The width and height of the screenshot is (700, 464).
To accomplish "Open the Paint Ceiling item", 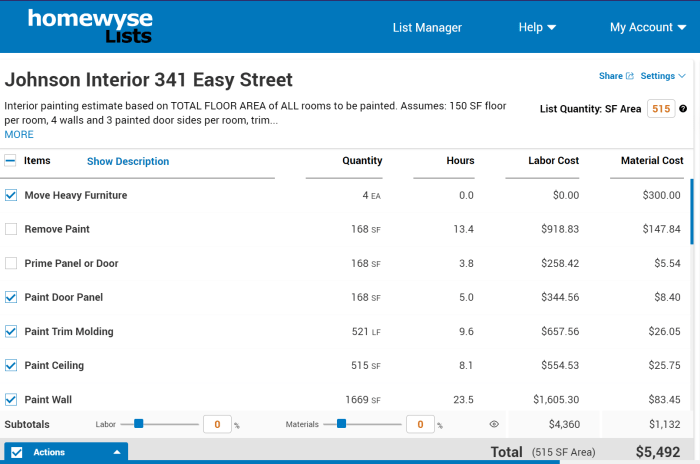I will (x=54, y=365).
